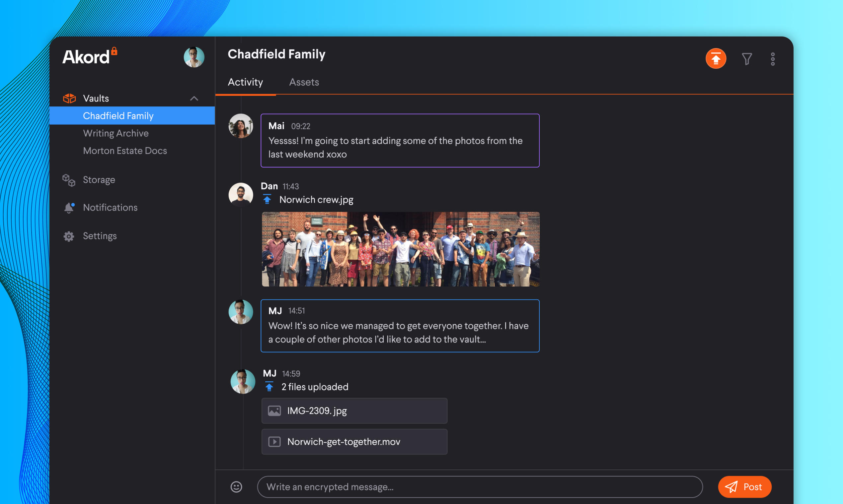Collapse the Vaults section chevron
The height and width of the screenshot is (504, 843).
[194, 98]
